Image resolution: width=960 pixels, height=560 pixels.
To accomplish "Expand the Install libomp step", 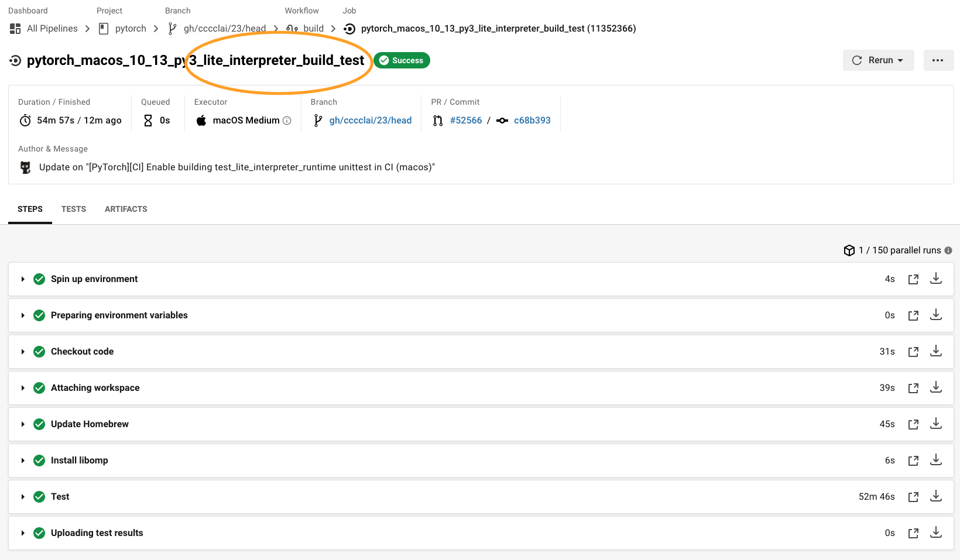I will (x=23, y=461).
